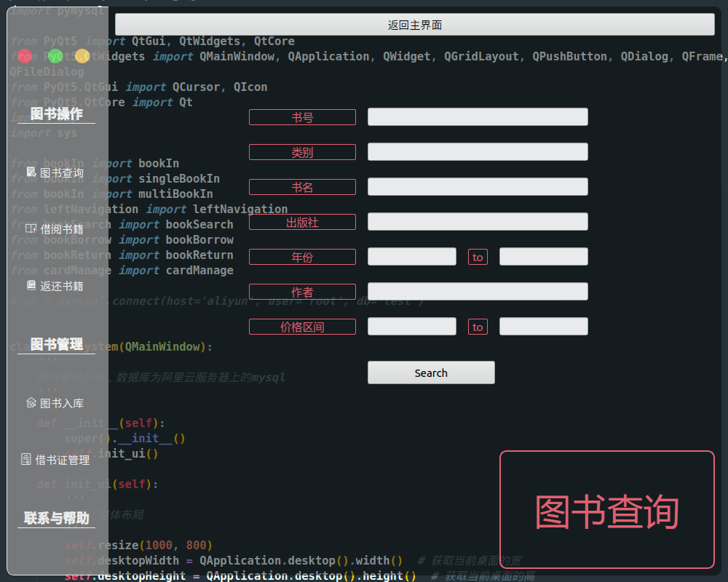Click the 'to' button in 价格区间 row
The image size is (728, 582).
pos(478,326)
